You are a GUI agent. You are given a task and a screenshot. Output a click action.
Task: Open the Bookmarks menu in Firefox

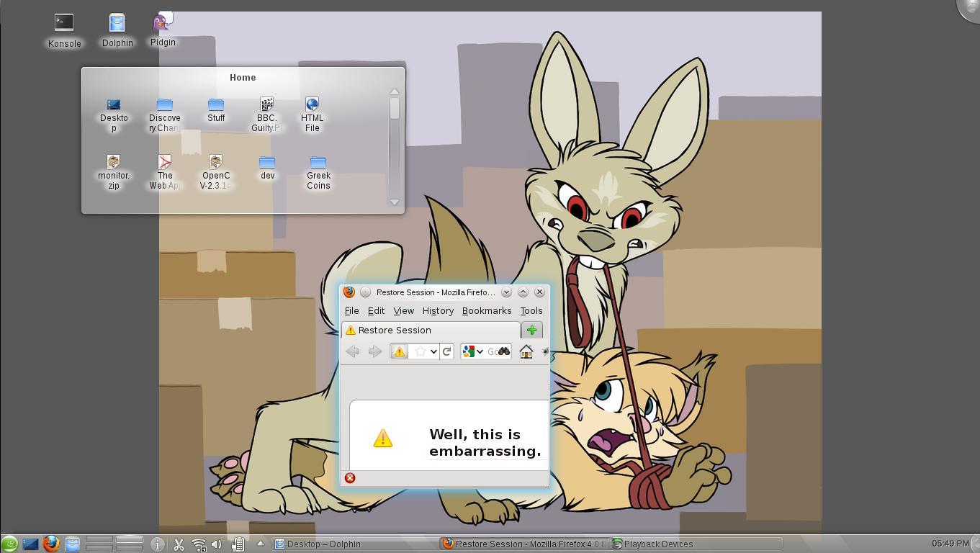coord(487,310)
